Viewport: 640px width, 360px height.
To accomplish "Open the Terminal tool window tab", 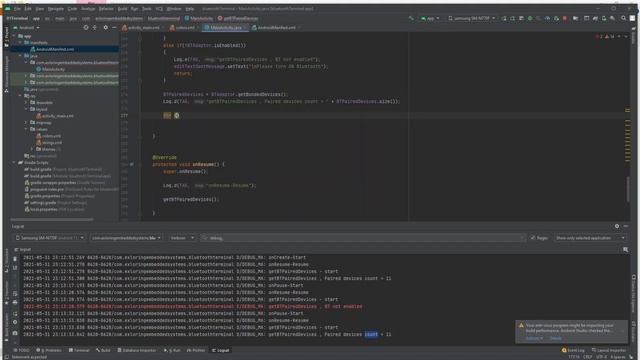I will pos(79,350).
